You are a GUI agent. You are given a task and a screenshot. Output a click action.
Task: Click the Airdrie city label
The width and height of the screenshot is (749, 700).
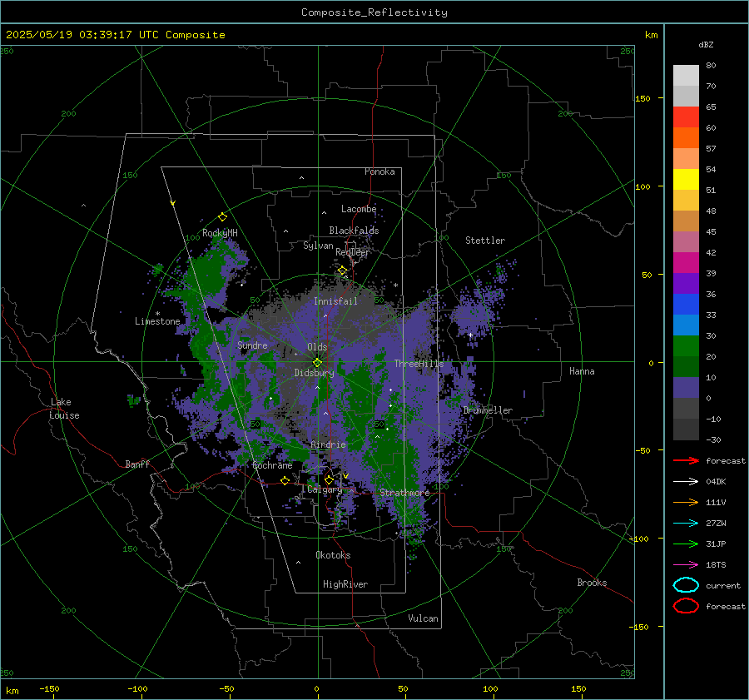[328, 444]
